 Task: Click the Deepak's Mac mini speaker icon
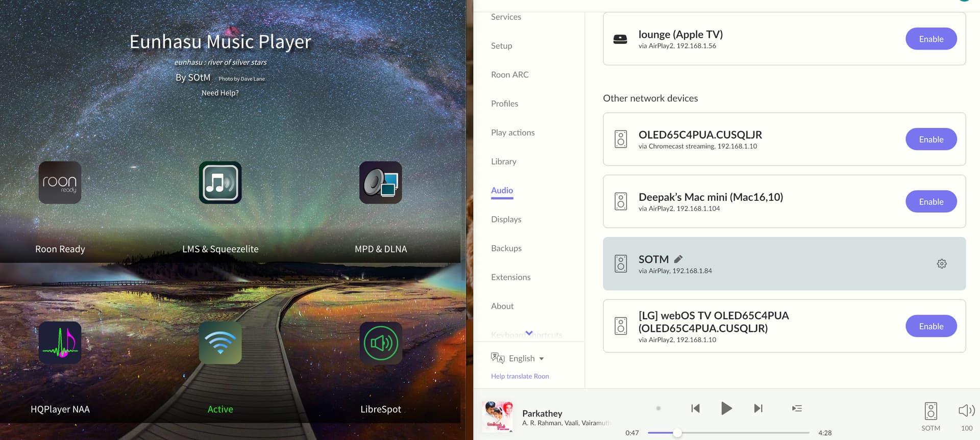click(x=621, y=201)
